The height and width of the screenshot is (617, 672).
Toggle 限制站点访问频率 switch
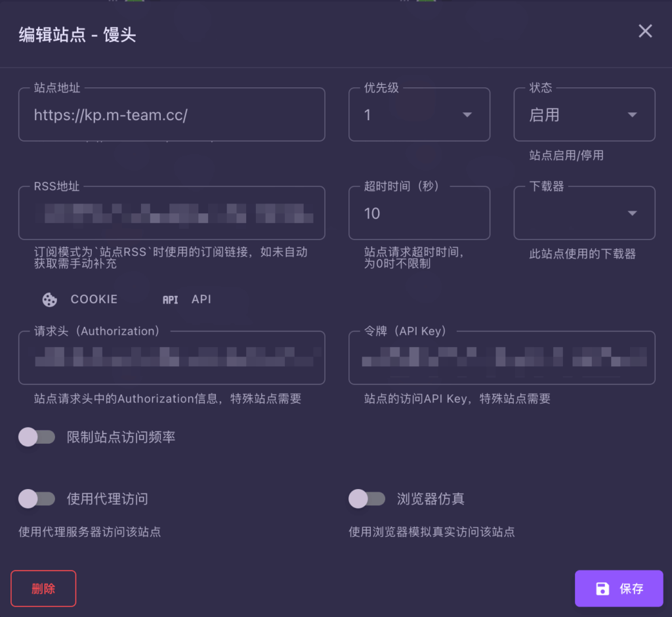pyautogui.click(x=37, y=437)
